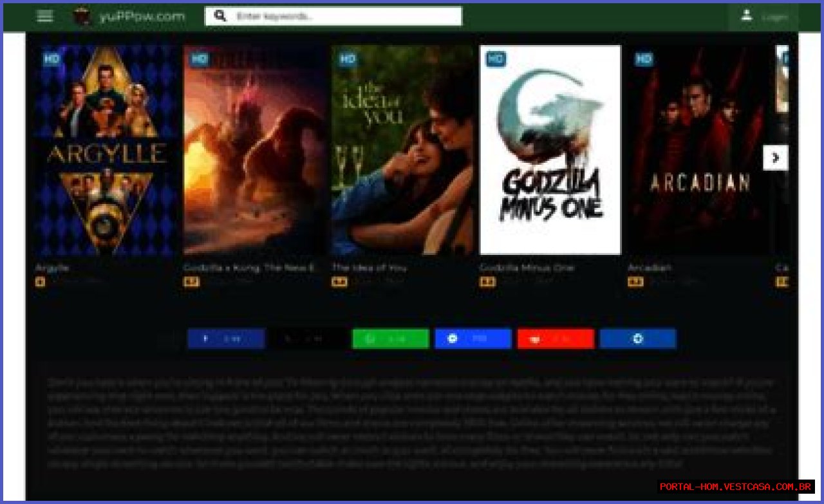
Task: Click the search magnifier icon
Action: click(220, 16)
